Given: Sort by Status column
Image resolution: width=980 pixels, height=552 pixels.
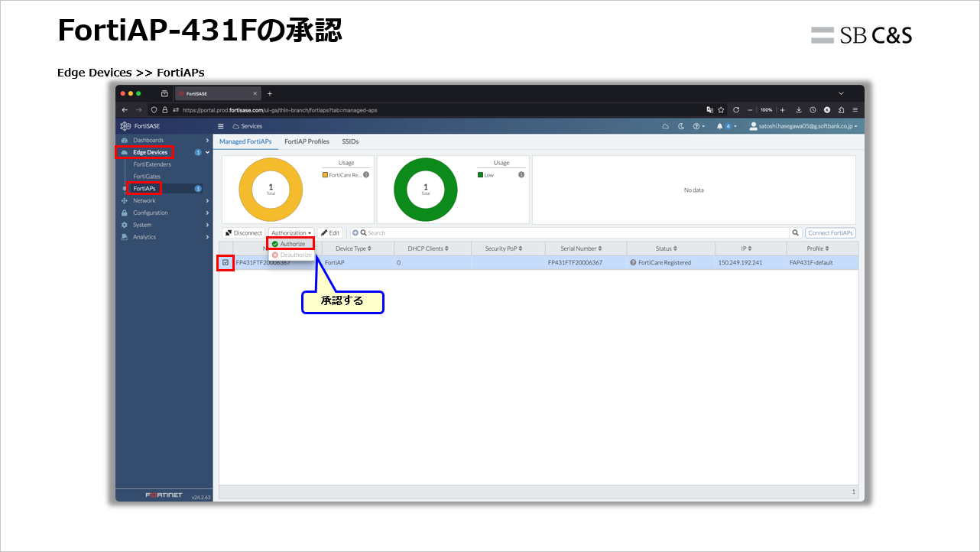Looking at the screenshot, I should 667,248.
